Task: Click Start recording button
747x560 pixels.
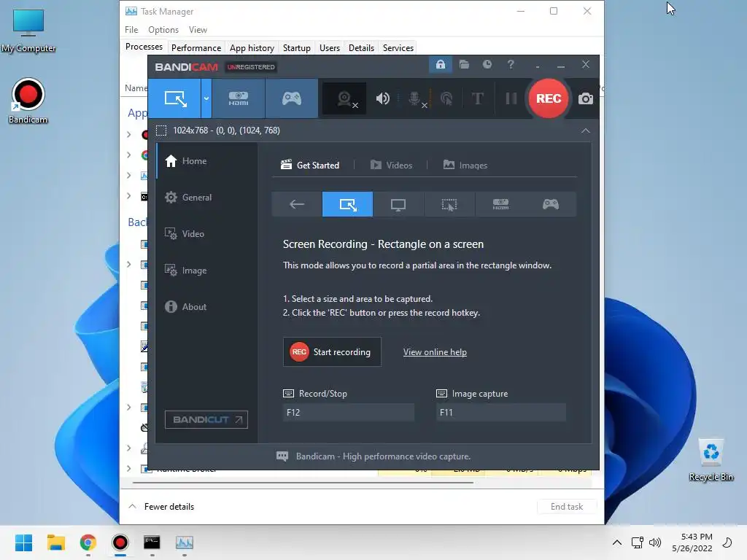Action: [332, 352]
